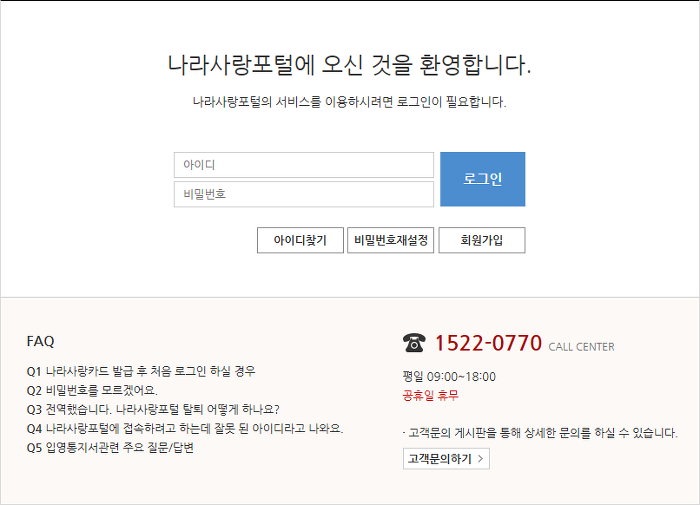Focus the 비밀번호 password field

[304, 194]
